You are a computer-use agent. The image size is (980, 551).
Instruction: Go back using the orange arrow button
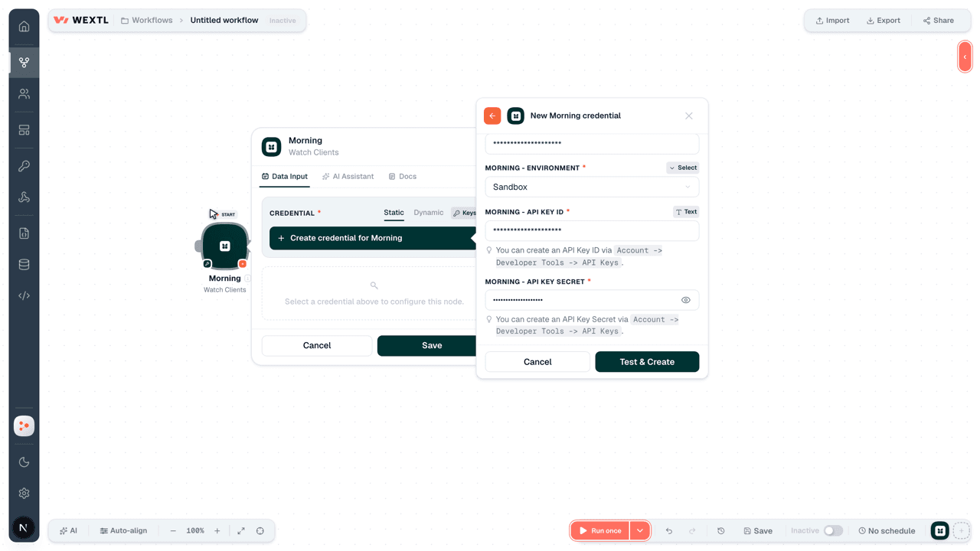pos(492,116)
